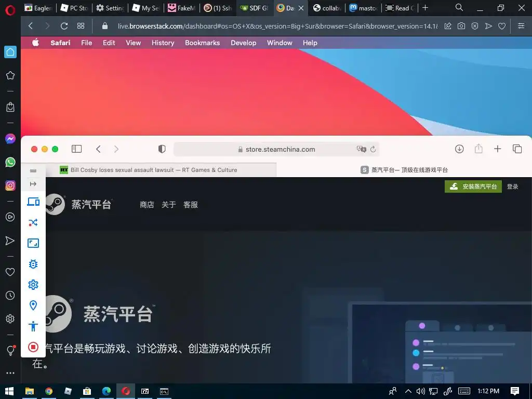This screenshot has height=399, width=532.
Task: Open Opera speed dial grid button
Action: coord(81,26)
